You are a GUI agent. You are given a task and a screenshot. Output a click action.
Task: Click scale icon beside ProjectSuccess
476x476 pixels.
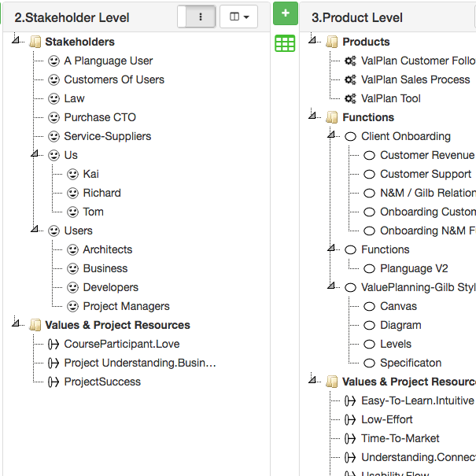(x=54, y=382)
